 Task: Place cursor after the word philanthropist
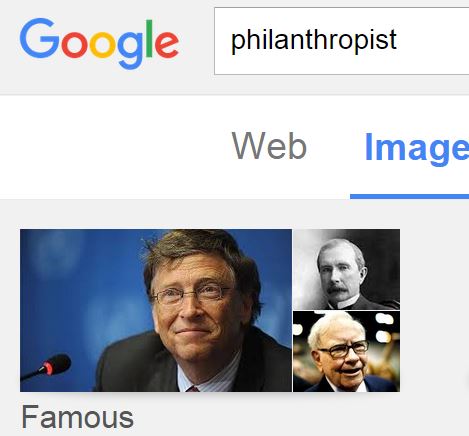[x=398, y=40]
